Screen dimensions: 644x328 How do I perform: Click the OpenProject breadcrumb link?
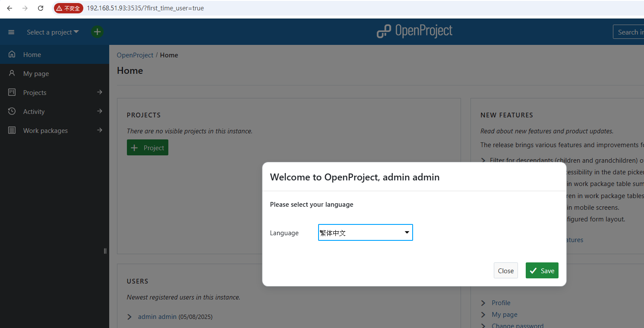click(x=135, y=55)
